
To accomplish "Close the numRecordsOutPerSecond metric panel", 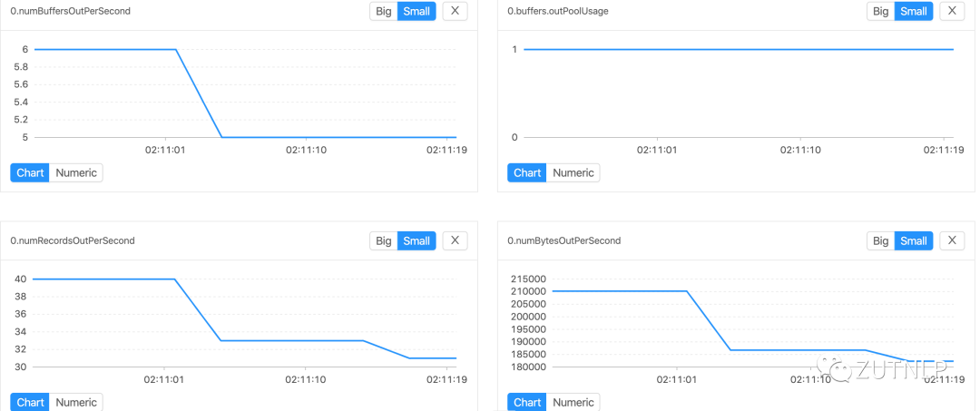I will 455,240.
